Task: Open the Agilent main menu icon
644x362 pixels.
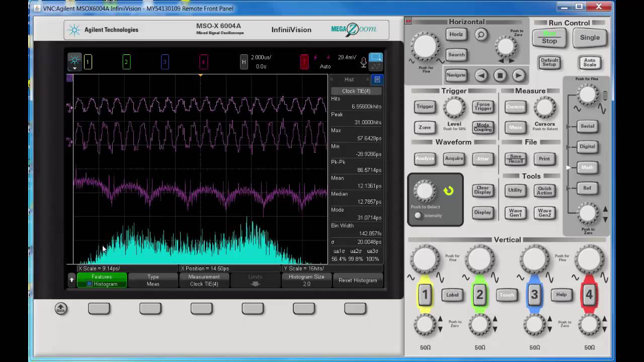Action: [74, 62]
